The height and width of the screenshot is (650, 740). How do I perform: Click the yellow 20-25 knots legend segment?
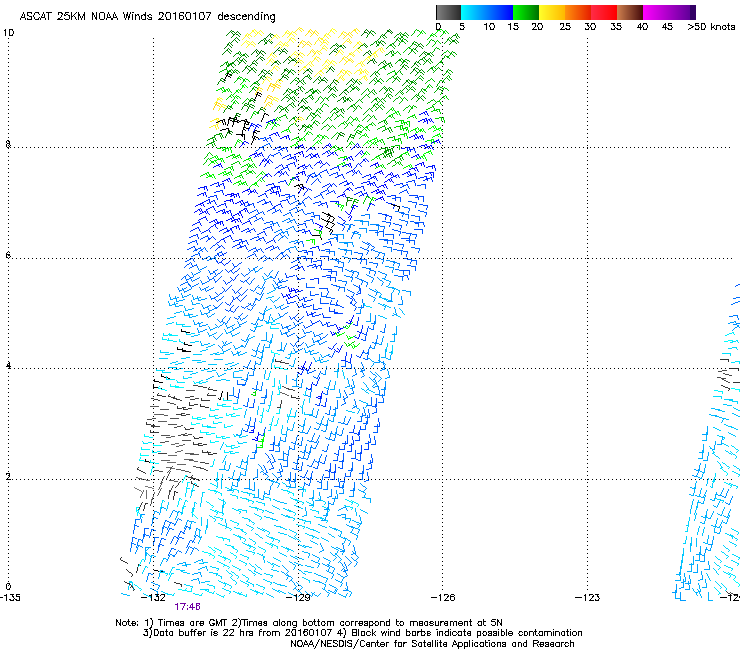[552, 12]
